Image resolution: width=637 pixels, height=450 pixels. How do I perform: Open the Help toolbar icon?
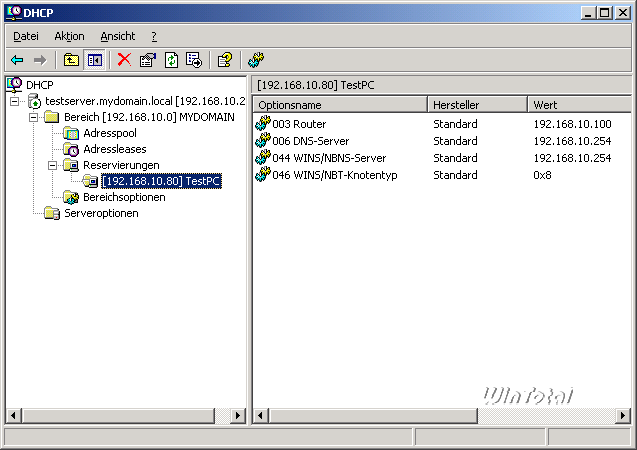tap(225, 60)
